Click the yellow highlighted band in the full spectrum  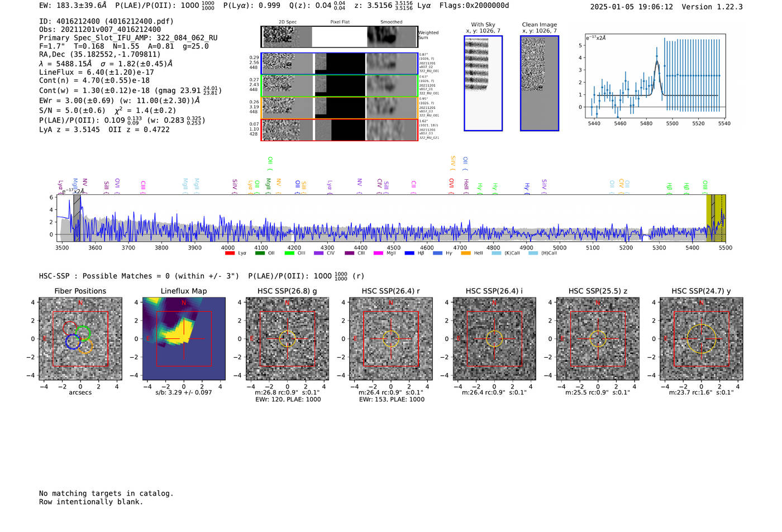[x=716, y=218]
